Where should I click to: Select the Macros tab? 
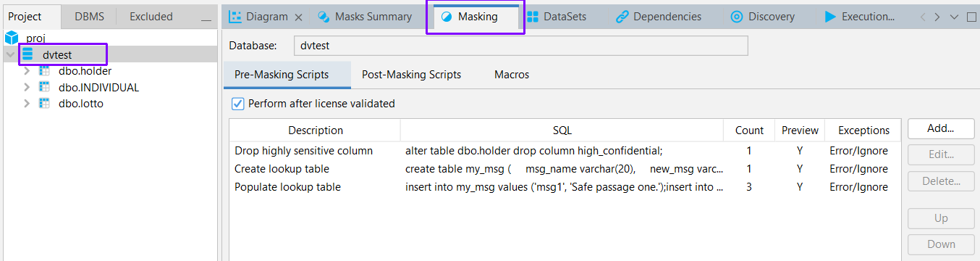tap(512, 75)
